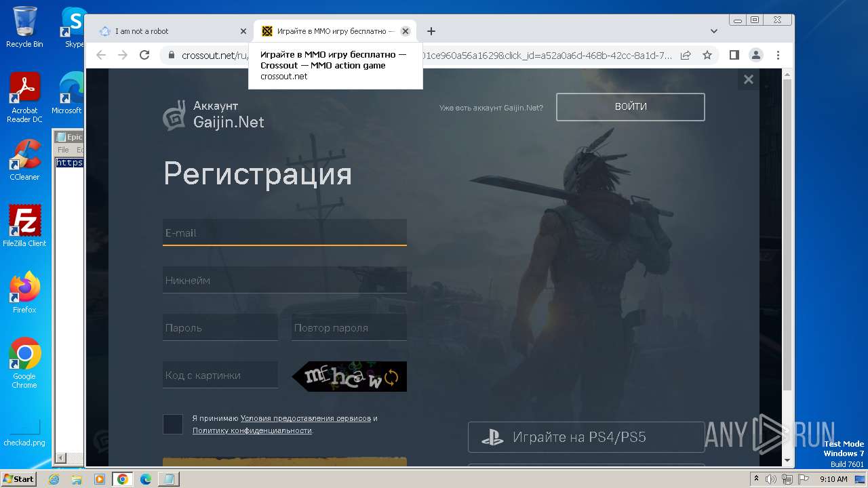
Task: Click the scrollbar down arrow
Action: 787,461
